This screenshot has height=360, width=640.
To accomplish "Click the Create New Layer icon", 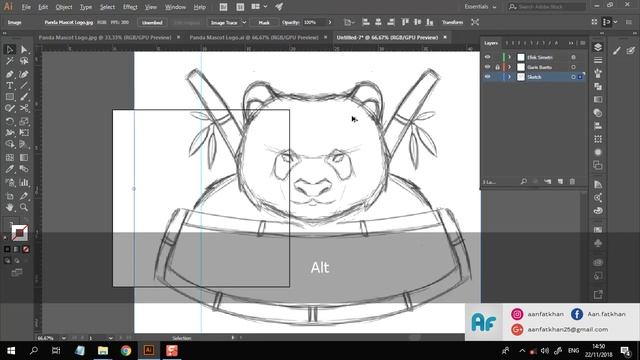I will tap(560, 181).
